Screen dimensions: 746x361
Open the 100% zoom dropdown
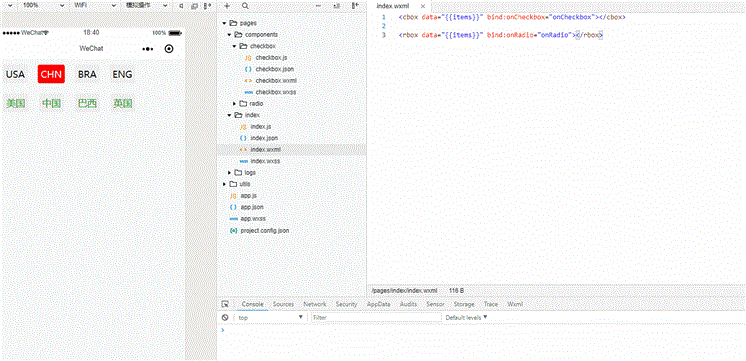44,5
